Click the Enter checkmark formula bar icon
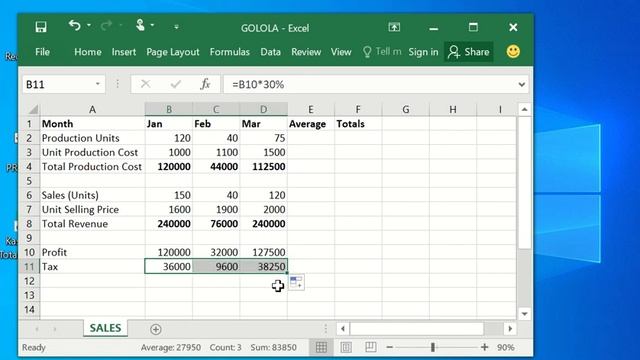Viewport: 640px width, 360px height. 176,84
